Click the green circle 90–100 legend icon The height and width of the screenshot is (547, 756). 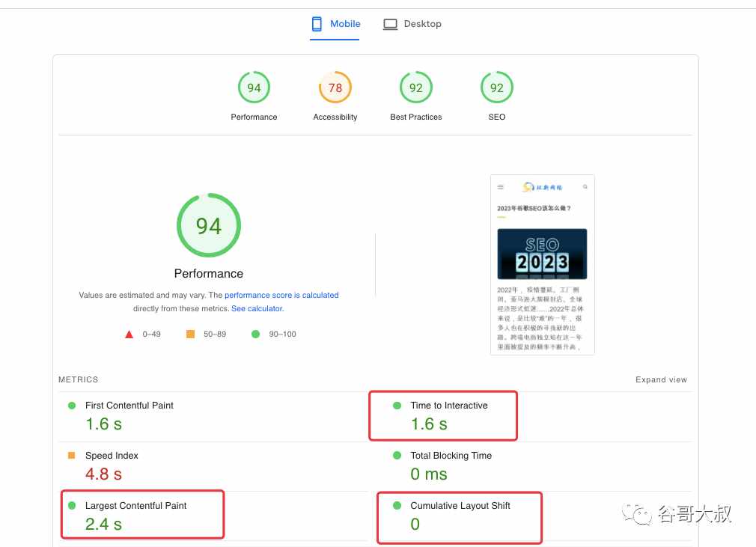255,334
